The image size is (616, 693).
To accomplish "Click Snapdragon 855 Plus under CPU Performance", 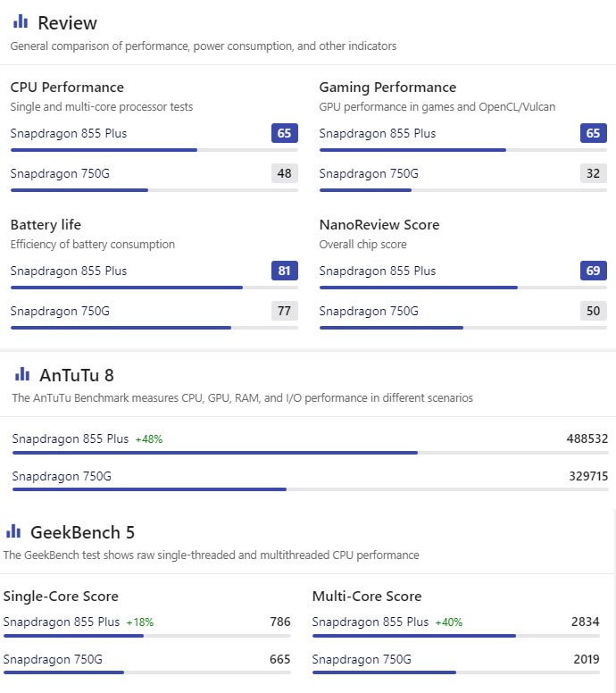I will point(69,134).
